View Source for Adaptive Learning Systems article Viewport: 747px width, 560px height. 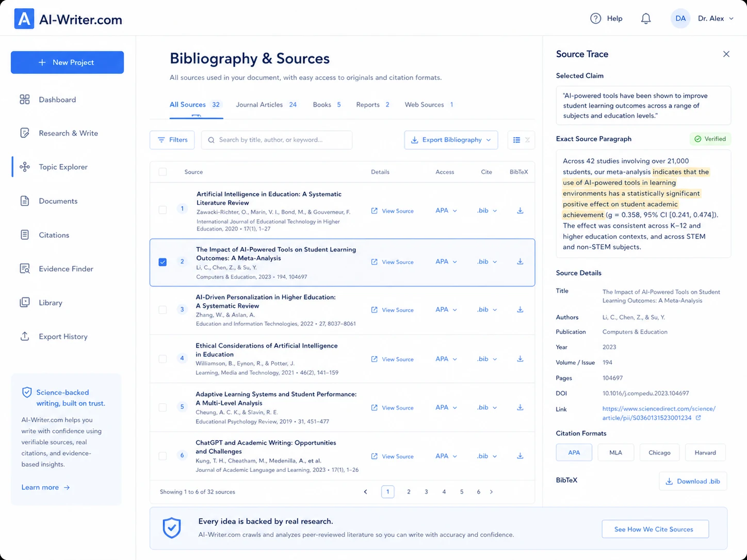point(392,408)
